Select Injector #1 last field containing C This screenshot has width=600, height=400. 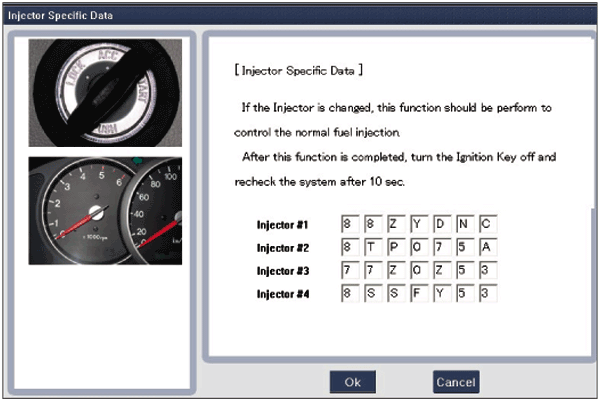pos(488,224)
